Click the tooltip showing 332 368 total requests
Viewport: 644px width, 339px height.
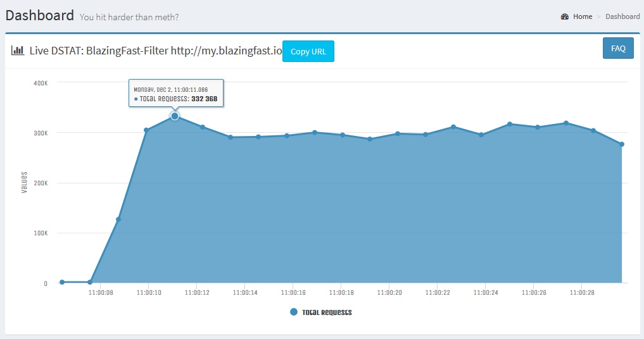click(x=176, y=93)
